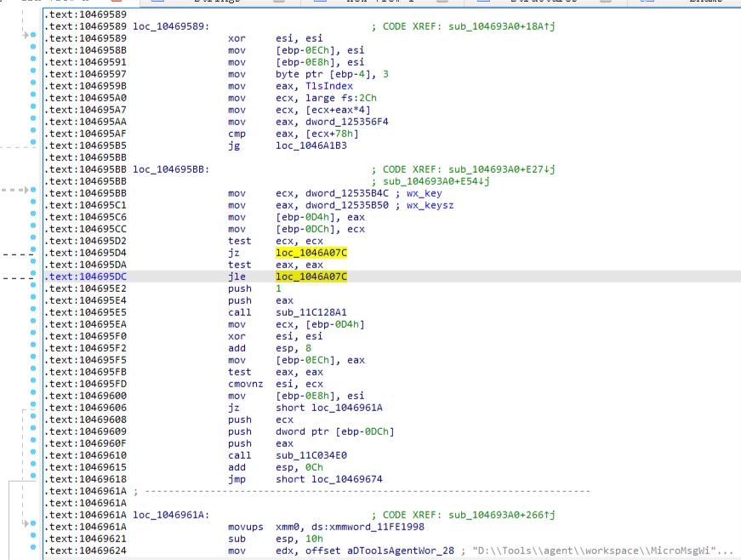741x560 pixels.
Task: Click address .text:10469606
Action: [x=86, y=408]
